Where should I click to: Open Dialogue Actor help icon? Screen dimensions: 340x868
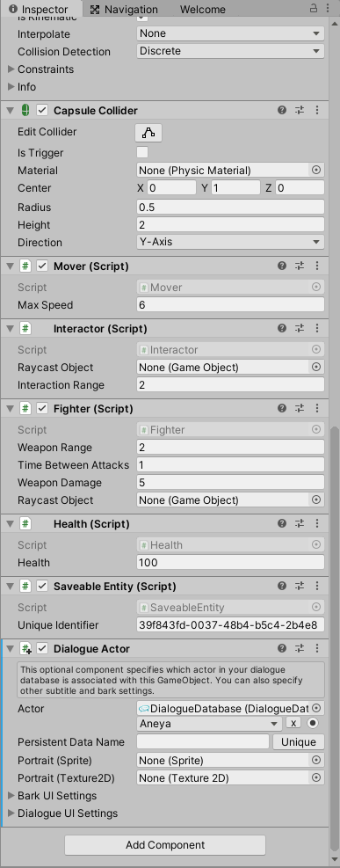point(282,648)
